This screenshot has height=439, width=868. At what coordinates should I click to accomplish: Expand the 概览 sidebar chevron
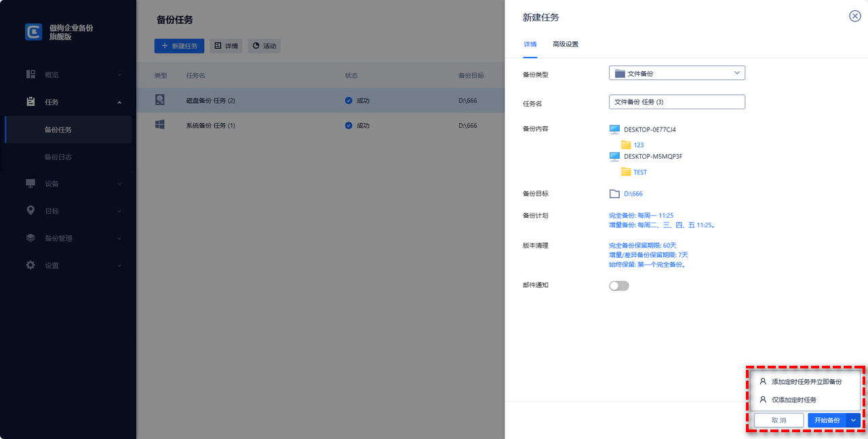point(119,75)
